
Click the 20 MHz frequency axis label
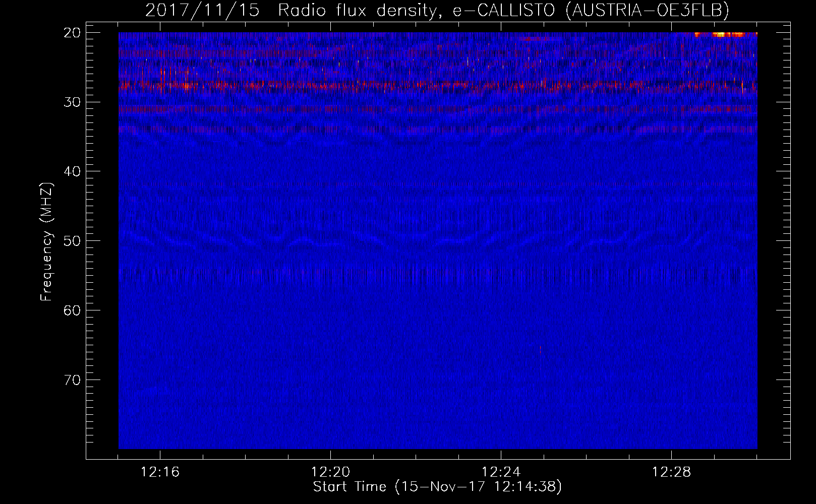coord(73,33)
